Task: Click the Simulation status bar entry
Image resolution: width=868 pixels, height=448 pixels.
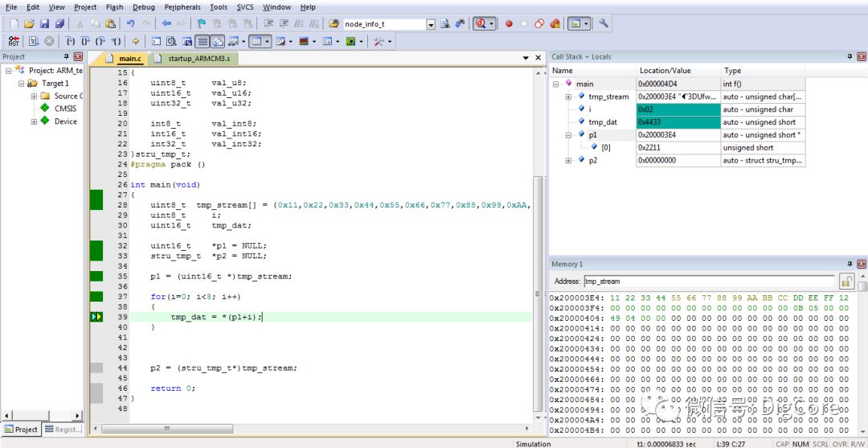Action: pyautogui.click(x=533, y=443)
